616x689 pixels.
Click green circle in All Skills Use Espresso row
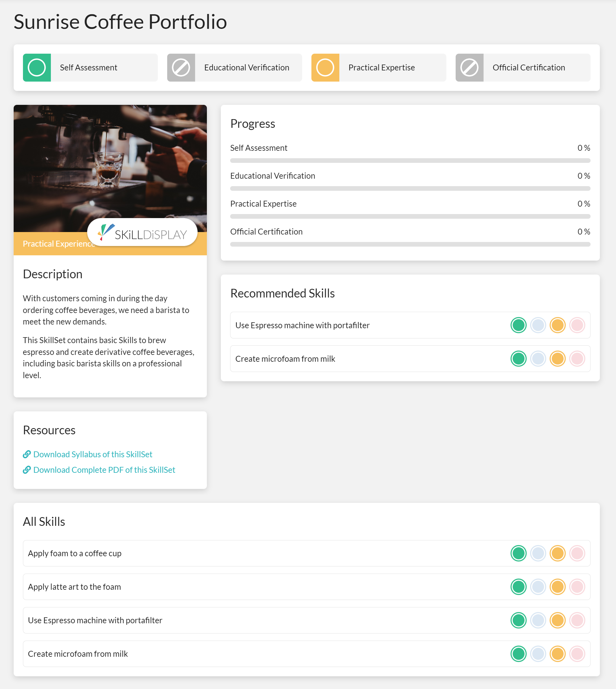518,620
